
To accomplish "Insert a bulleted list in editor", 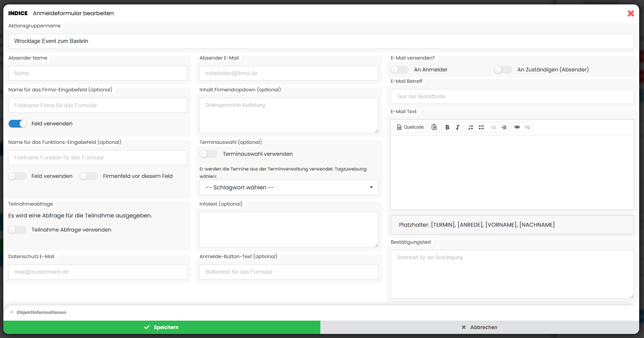I will tap(481, 127).
